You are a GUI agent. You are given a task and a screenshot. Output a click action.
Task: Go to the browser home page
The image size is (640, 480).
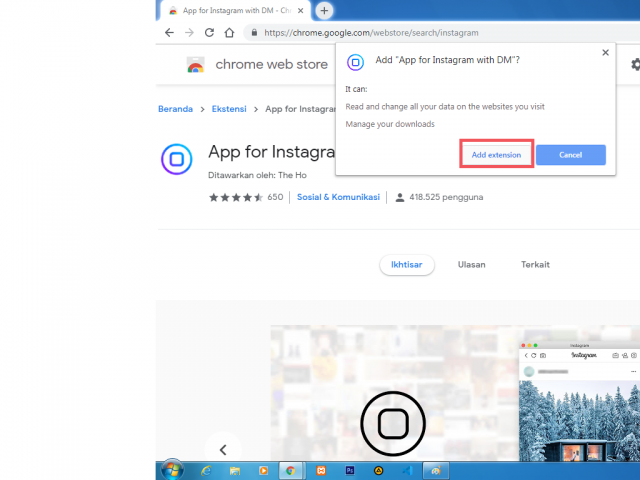pyautogui.click(x=229, y=33)
